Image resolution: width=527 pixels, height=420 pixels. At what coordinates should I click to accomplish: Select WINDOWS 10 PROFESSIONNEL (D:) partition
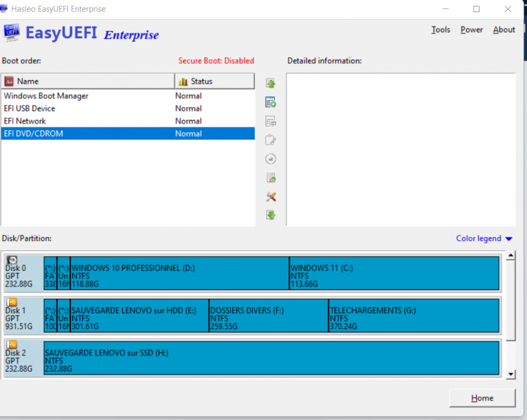(x=180, y=273)
